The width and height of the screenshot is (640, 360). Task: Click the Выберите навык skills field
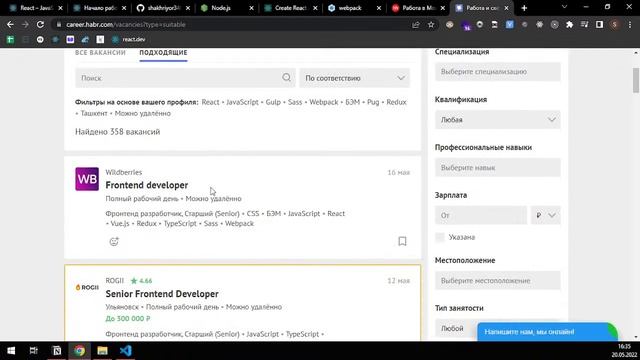(x=498, y=167)
